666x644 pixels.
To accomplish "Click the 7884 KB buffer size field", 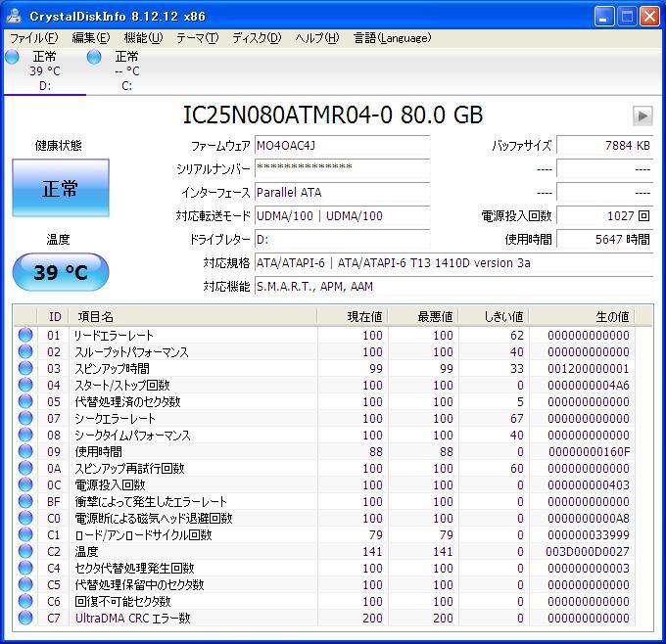I will pyautogui.click(x=605, y=146).
